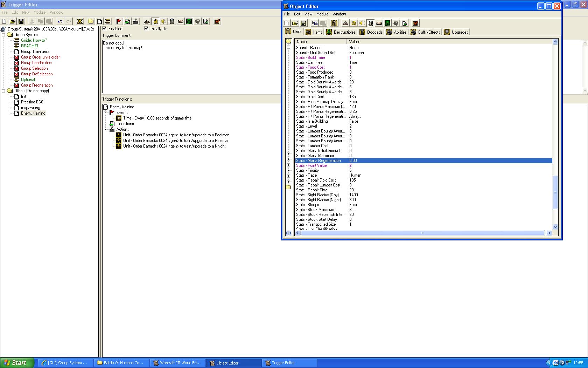Switch to Warcraft III World Editor taskbar button

click(x=177, y=363)
